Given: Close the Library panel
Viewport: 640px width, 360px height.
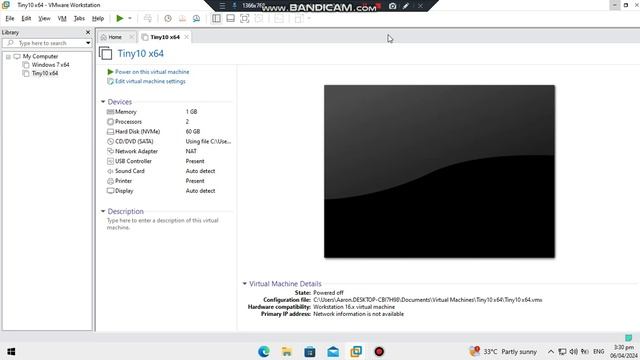Looking at the screenshot, I should coord(88,32).
